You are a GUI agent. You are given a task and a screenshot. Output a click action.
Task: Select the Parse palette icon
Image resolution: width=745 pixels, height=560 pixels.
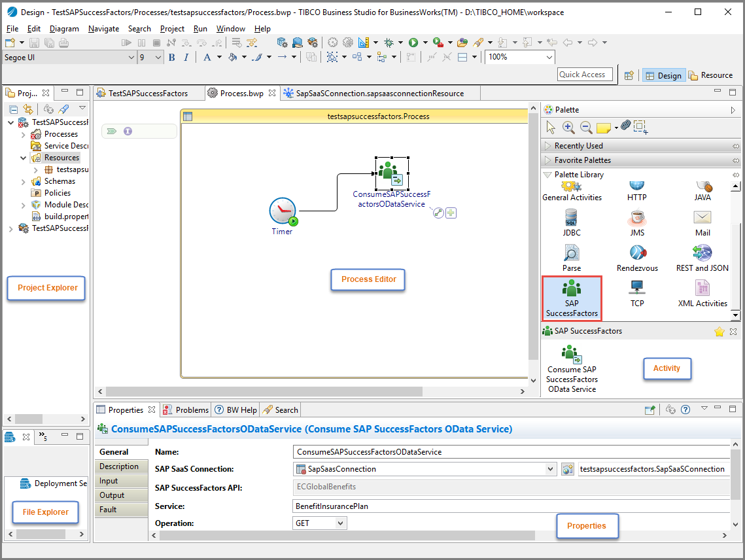(571, 258)
